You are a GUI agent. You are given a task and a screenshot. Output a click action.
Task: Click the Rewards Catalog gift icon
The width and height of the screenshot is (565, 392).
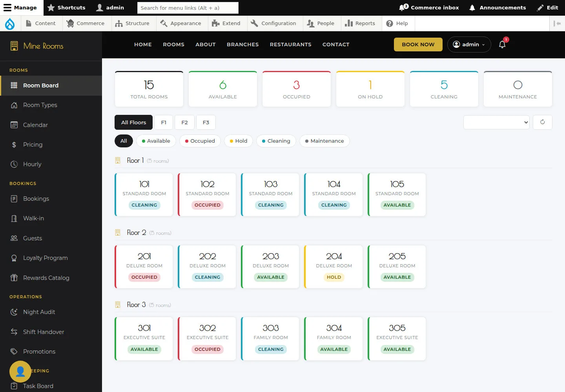coord(14,278)
